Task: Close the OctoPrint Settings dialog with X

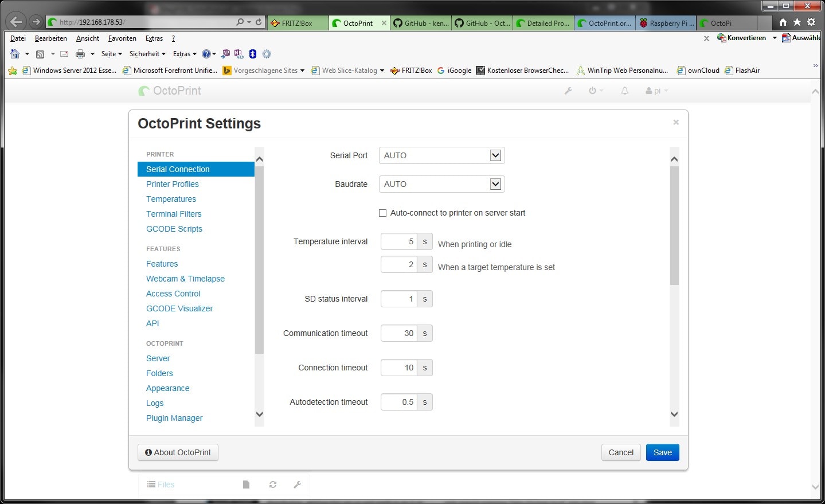Action: [x=676, y=122]
